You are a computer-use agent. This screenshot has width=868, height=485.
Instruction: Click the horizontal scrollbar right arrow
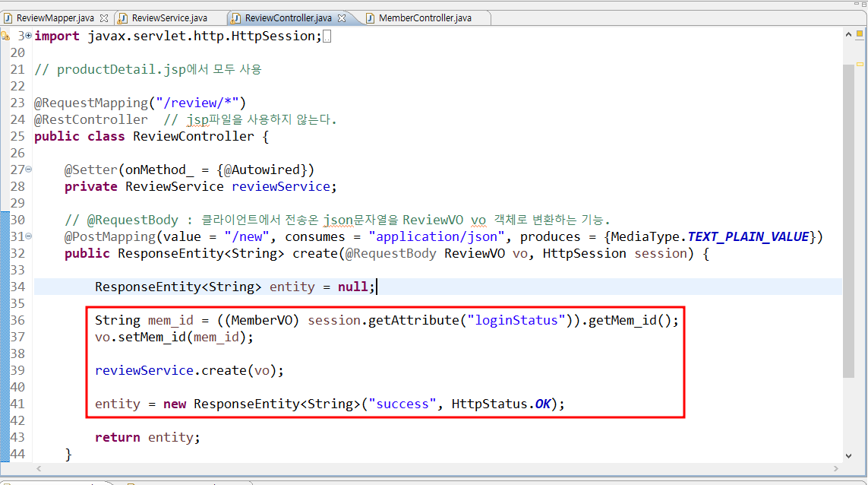836,469
